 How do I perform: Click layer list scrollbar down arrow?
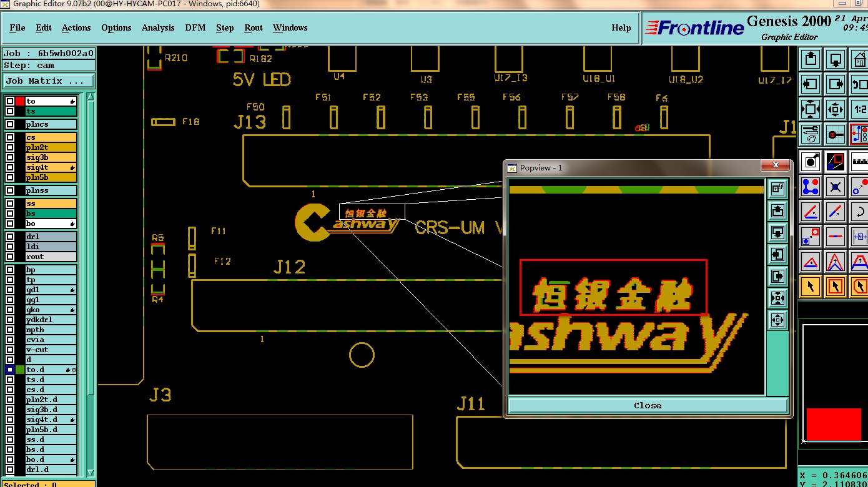click(x=91, y=473)
